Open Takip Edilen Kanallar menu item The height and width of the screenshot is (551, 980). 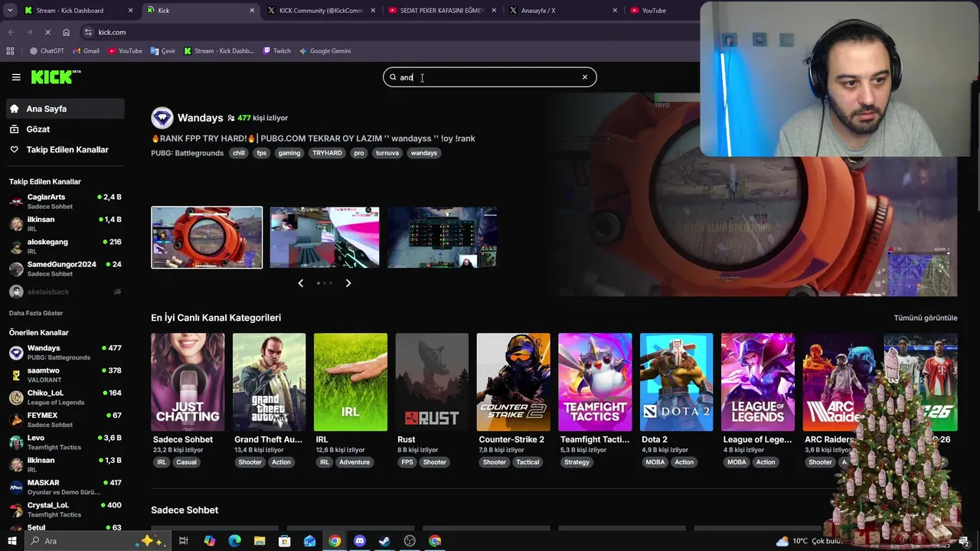click(x=65, y=150)
